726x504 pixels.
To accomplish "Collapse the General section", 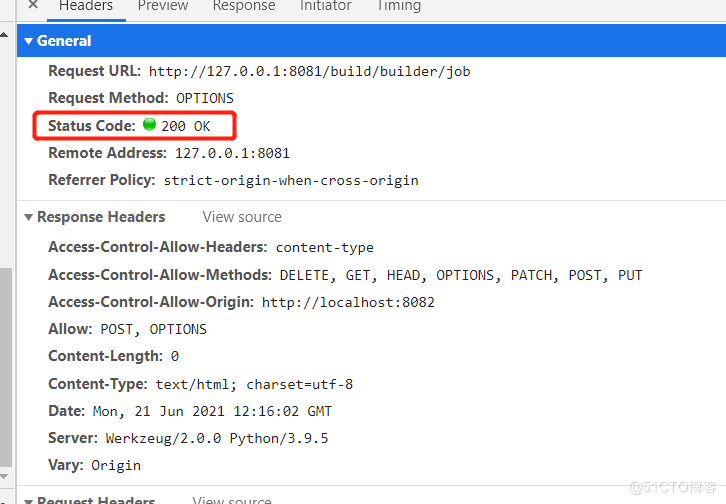I will (x=28, y=41).
